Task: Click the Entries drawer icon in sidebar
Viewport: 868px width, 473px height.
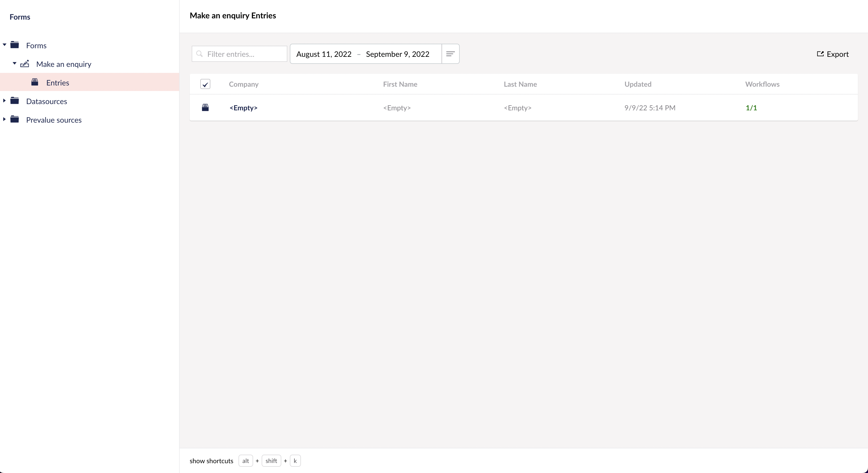Action: click(x=35, y=82)
